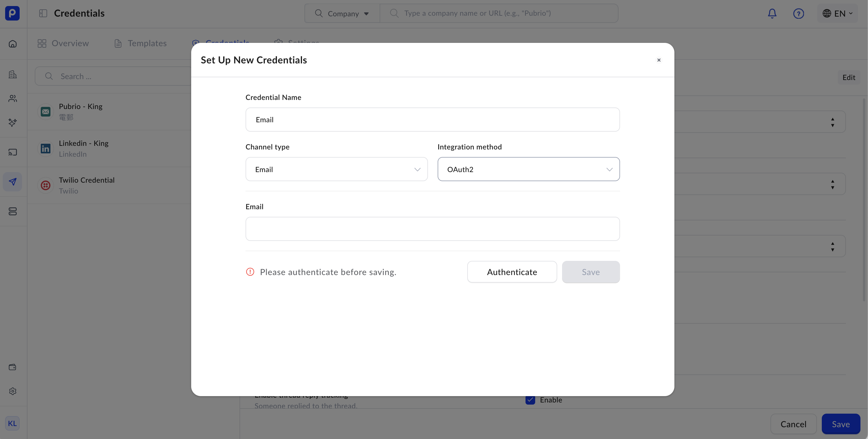
Task: Switch to the Overview tab
Action: coord(63,43)
